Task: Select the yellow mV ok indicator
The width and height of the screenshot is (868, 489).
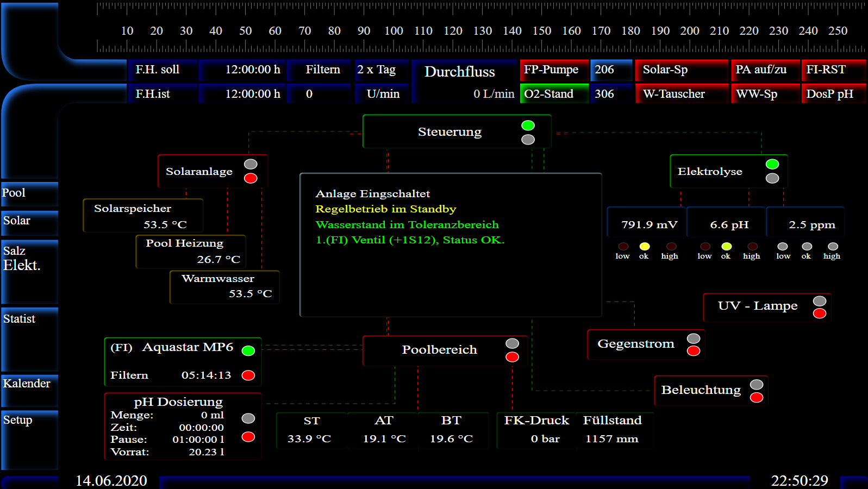Action: pos(644,247)
